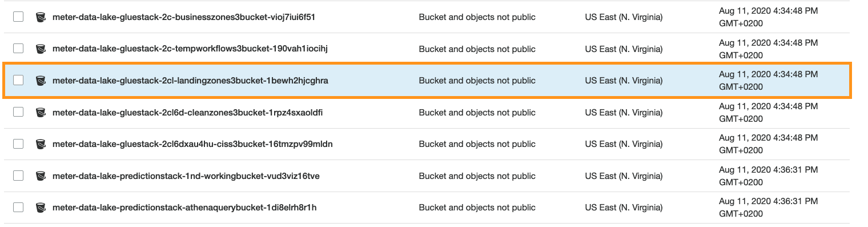Open predictionstack athenaquerybucket-1di8elrh8r1h link
This screenshot has width=868, height=227.
184,207
